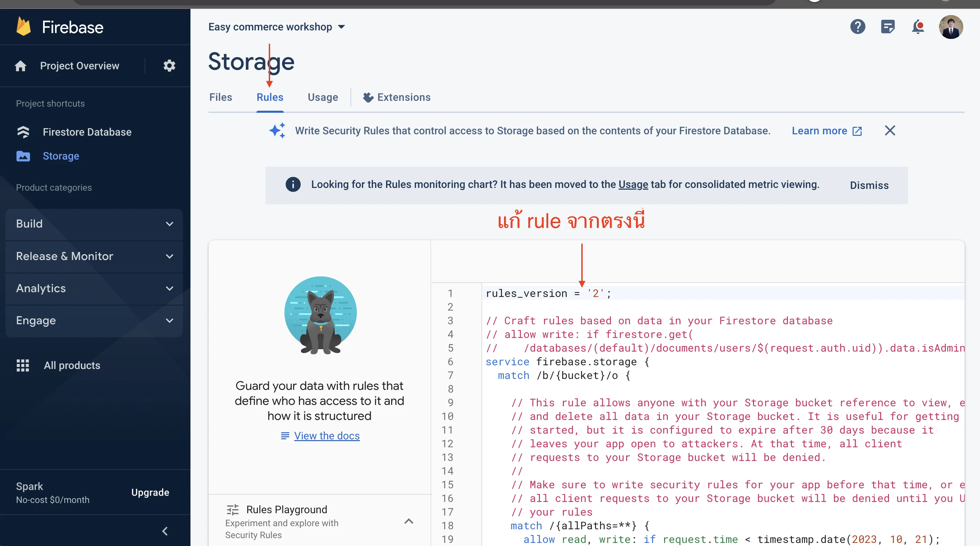Click the Firestore Database icon

[x=23, y=132]
